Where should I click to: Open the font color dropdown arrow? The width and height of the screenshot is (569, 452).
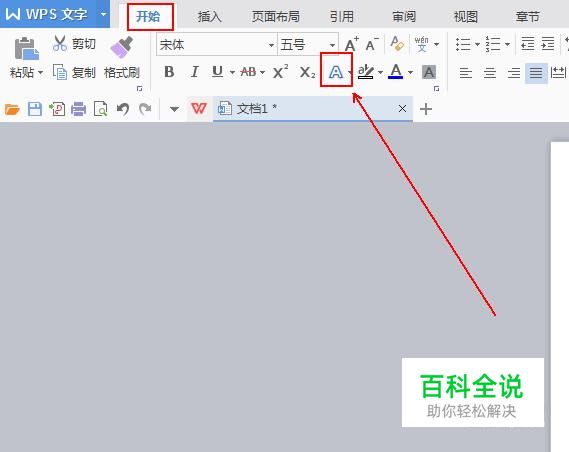point(410,73)
